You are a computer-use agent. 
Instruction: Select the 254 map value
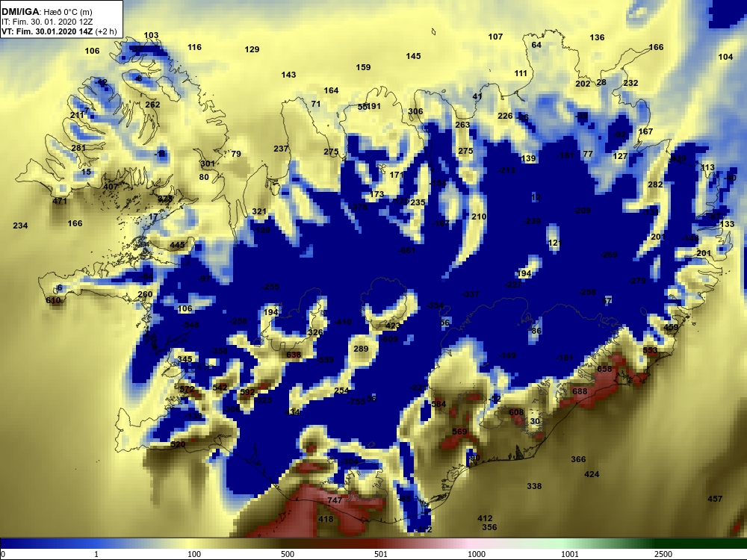(x=341, y=391)
